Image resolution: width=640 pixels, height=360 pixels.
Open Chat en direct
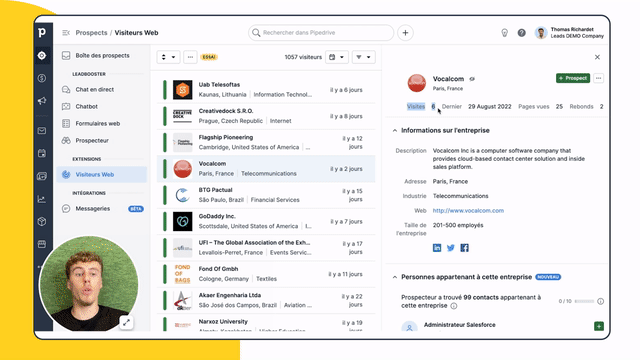102,89
